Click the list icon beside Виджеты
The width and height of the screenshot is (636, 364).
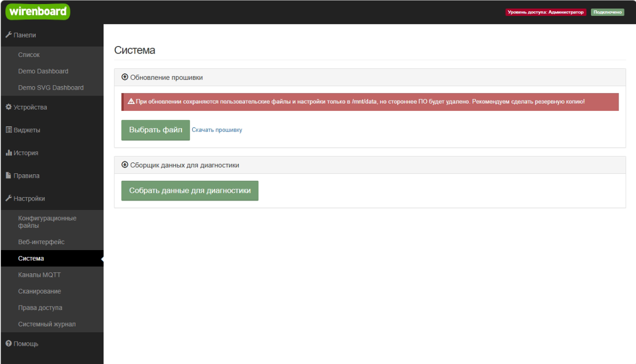point(8,130)
